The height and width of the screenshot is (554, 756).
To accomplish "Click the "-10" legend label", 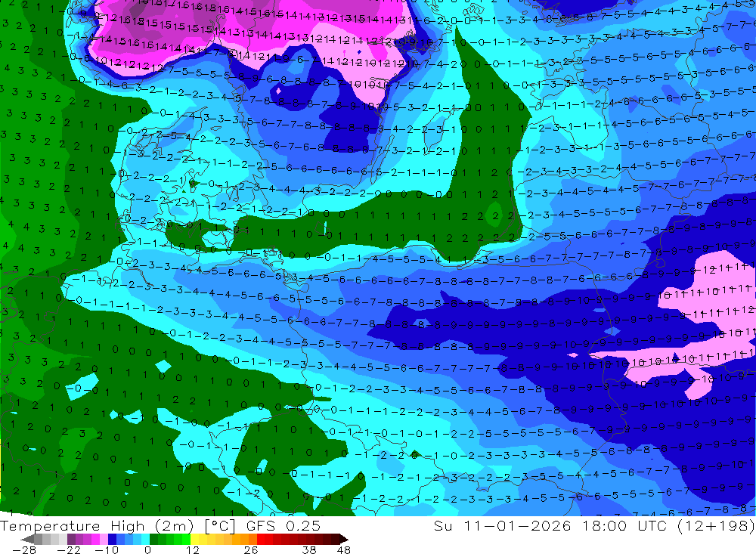I will (x=107, y=549).
